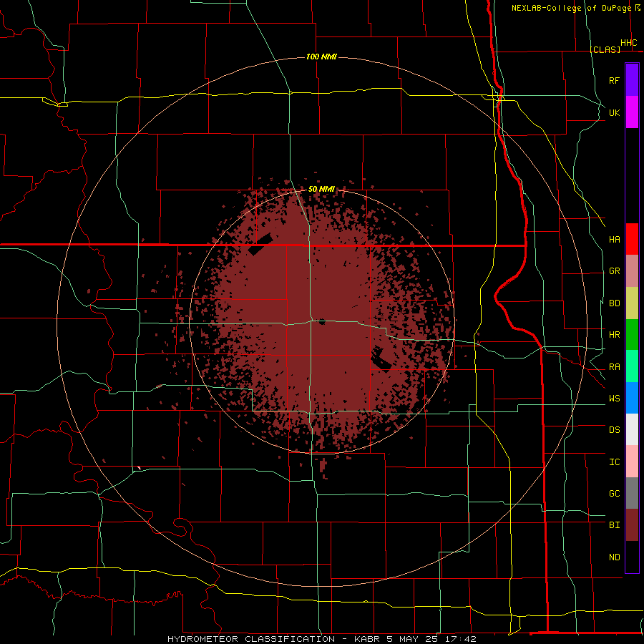Screen dimensions: 644x644
Task: Click the UK magenta legend swatch
Action: (632, 112)
